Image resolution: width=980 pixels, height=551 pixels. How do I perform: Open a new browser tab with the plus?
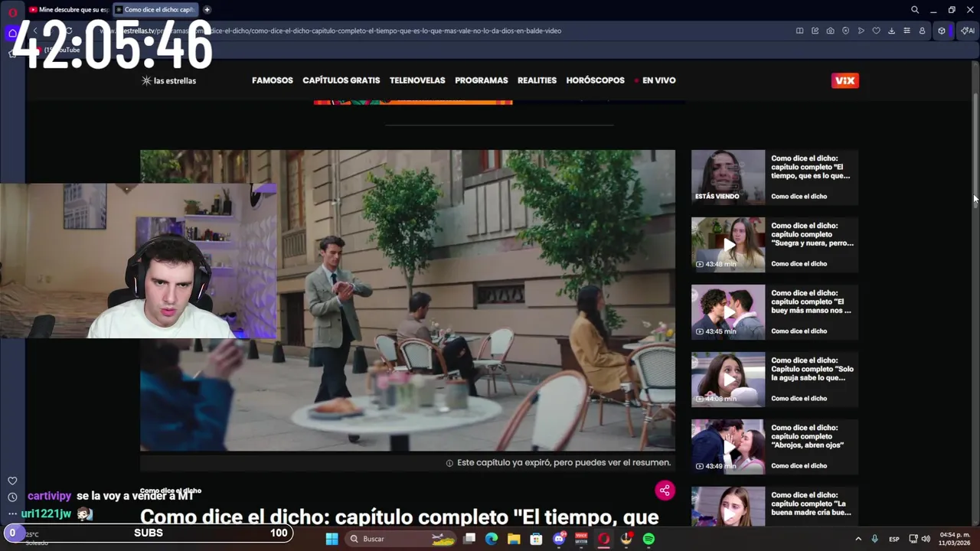tap(207, 10)
